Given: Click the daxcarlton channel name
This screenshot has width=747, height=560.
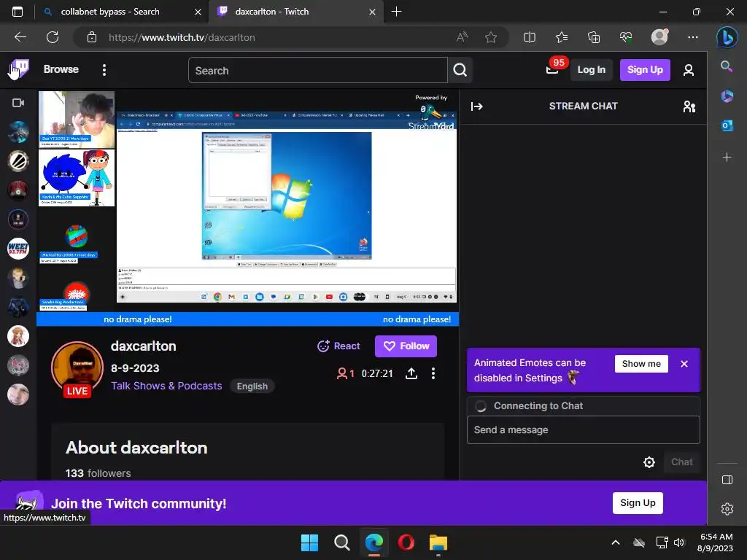Looking at the screenshot, I should pos(144,346).
